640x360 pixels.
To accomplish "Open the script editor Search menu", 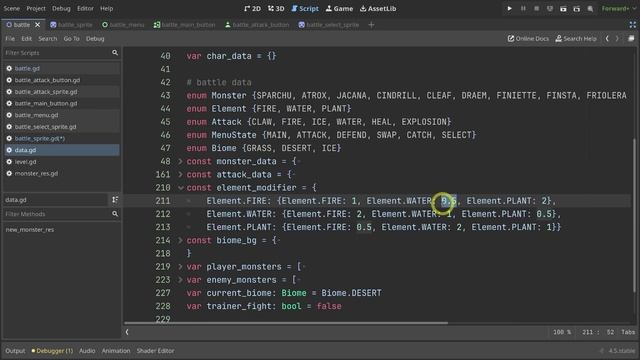I will pos(48,38).
